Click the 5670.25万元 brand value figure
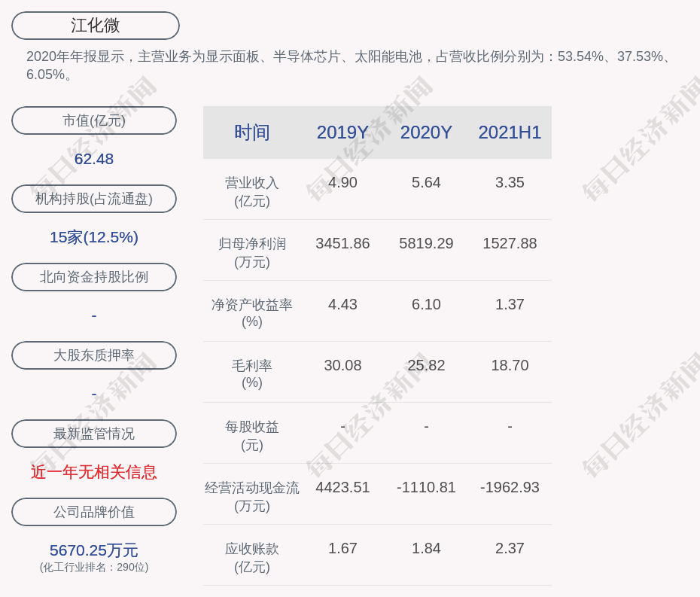This screenshot has height=597, width=700. pos(94,550)
